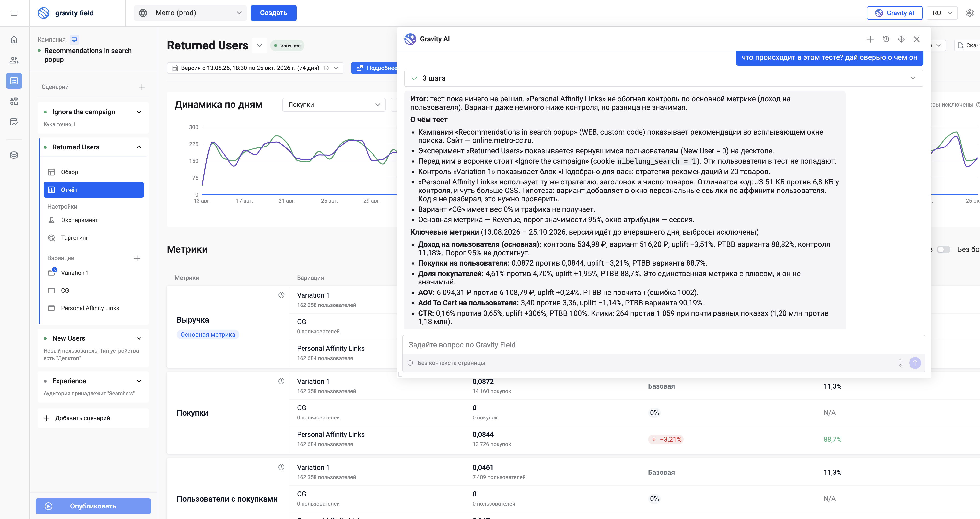This screenshot has width=980, height=519.
Task: Go to the Home sidebar icon
Action: [x=14, y=40]
